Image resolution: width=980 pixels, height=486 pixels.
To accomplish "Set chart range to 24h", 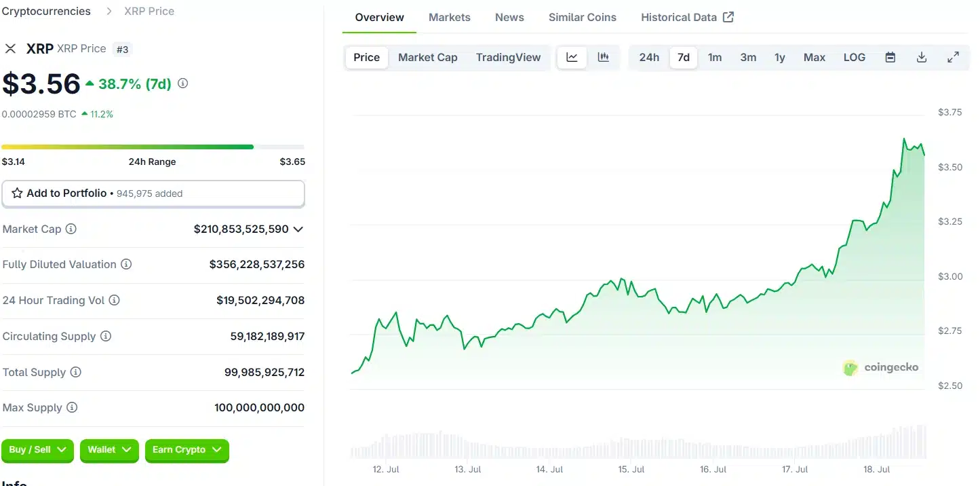I will [x=649, y=58].
